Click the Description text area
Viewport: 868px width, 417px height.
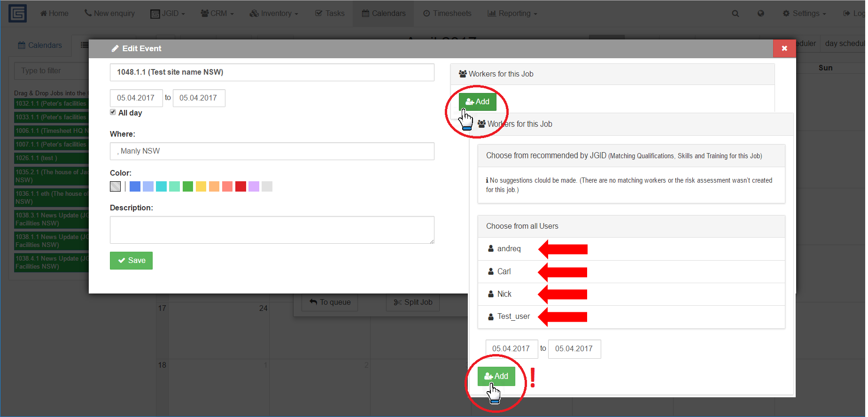(272, 230)
